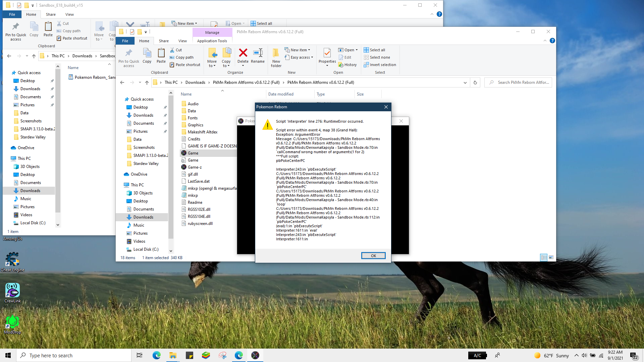
Task: Select the Game-z application file
Action: pos(195,167)
